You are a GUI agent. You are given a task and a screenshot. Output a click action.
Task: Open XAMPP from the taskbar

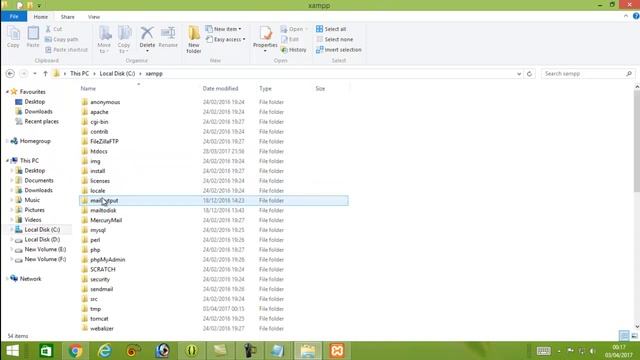point(337,351)
